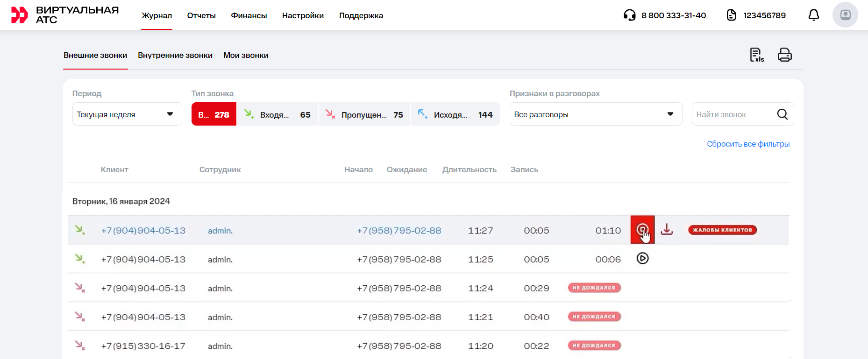Click the printer icon

(784, 55)
